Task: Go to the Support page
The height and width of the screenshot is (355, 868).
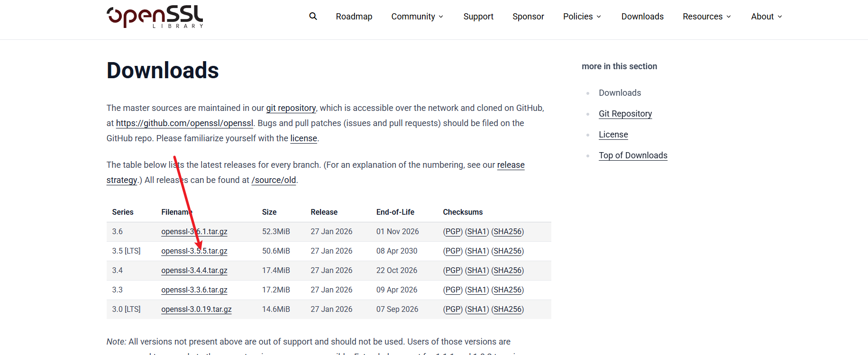Action: (478, 17)
